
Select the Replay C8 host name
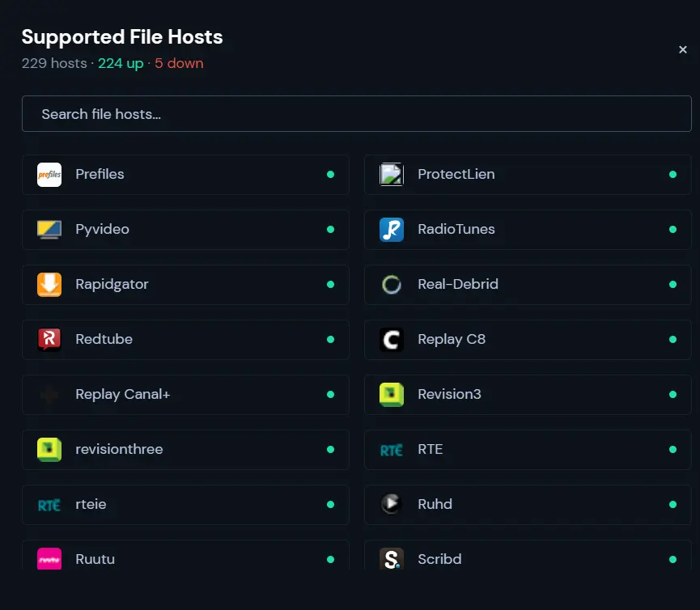[x=452, y=340]
